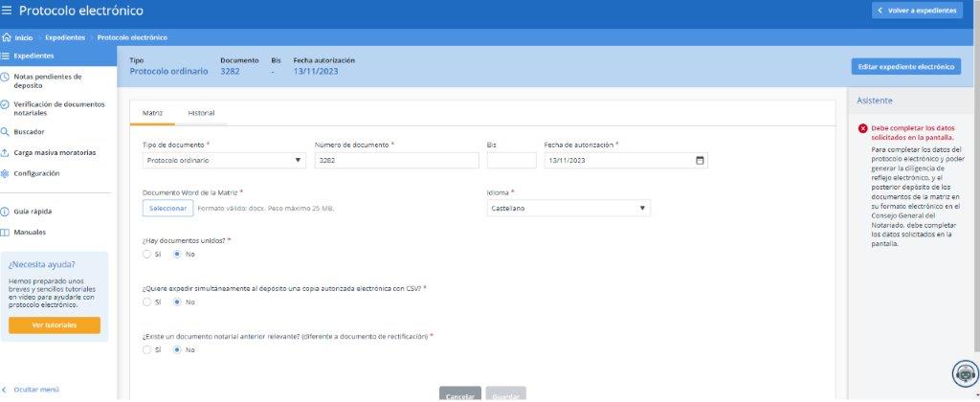The height and width of the screenshot is (402, 980).
Task: Click the clock icon for Notas pendientes
Action: (6, 77)
